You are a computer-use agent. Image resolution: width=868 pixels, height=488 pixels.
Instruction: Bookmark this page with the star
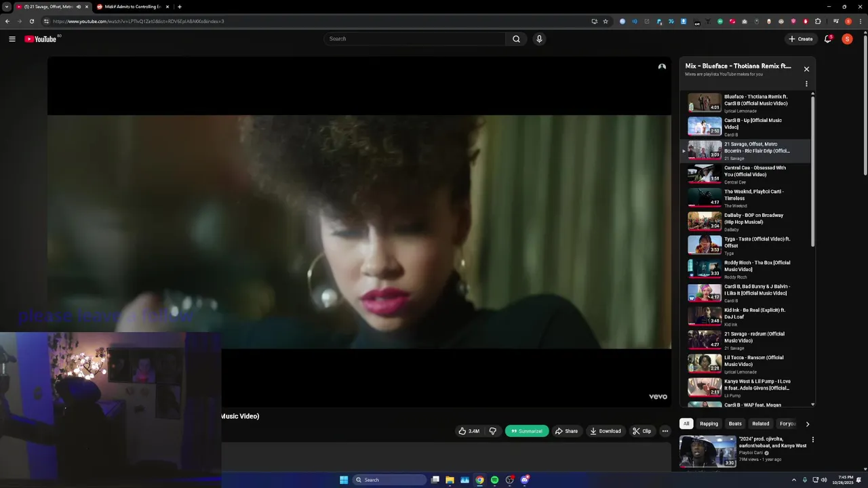click(606, 21)
